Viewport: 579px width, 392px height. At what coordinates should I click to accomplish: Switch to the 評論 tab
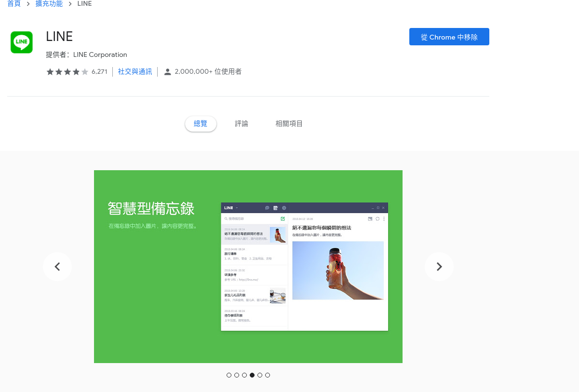coord(242,124)
